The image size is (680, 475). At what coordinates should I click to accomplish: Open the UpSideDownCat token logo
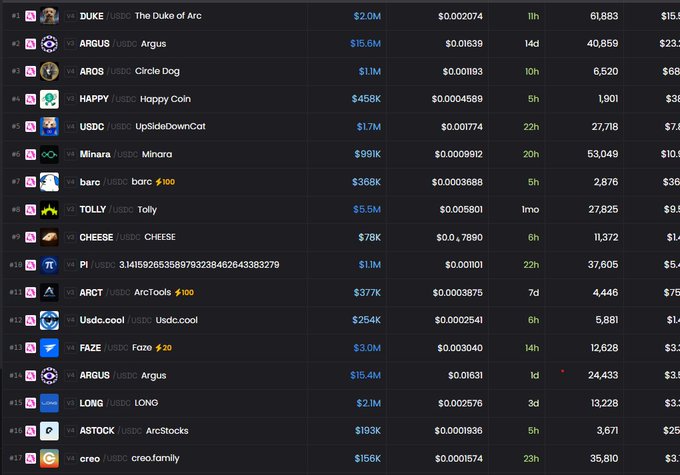pyautogui.click(x=49, y=127)
